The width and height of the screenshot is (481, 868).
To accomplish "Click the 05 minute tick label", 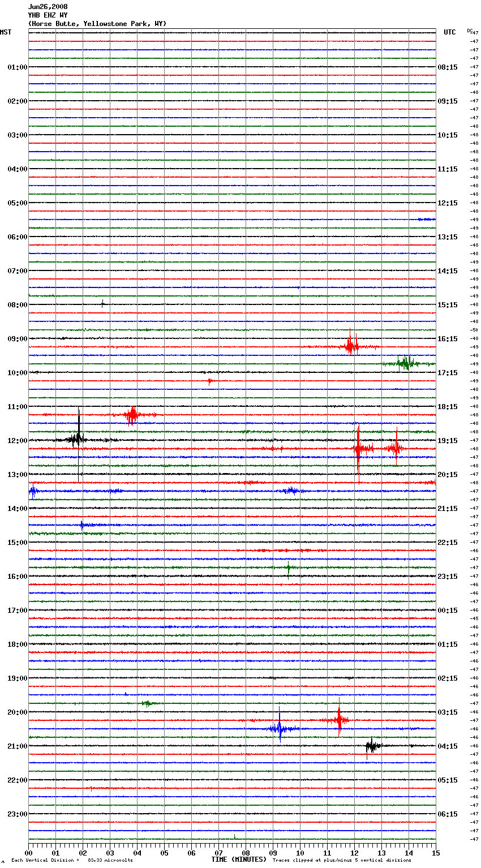I will click(164, 853).
